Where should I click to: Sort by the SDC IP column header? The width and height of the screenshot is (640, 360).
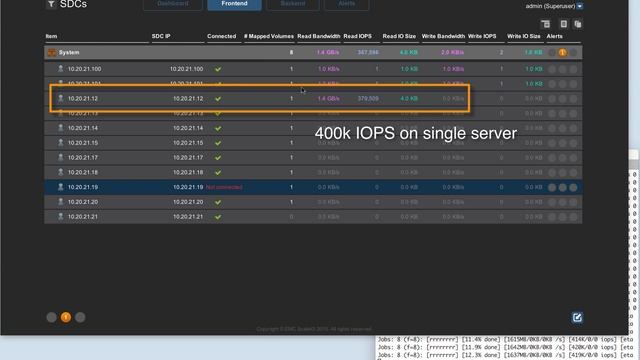[x=161, y=36]
